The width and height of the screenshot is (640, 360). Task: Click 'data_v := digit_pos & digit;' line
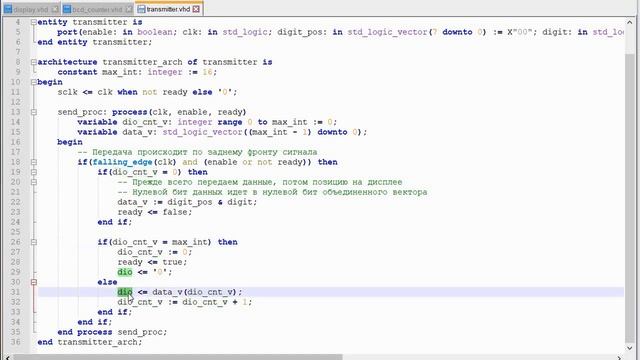[187, 202]
